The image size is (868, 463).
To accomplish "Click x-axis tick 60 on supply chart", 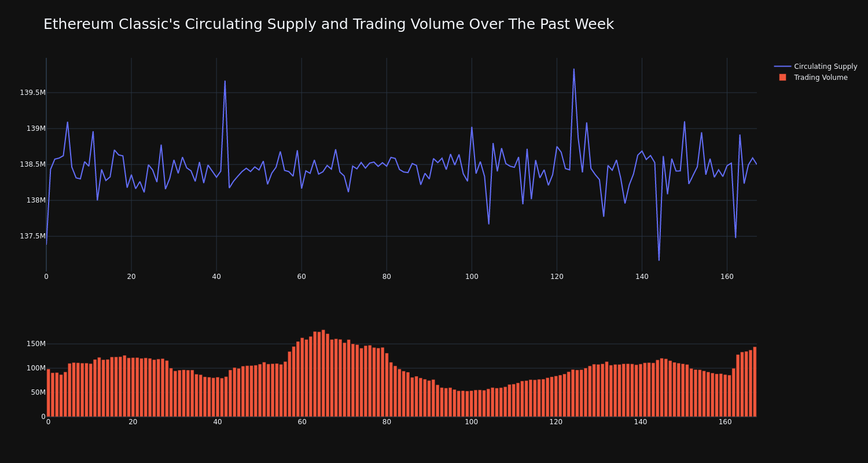I will (301, 277).
